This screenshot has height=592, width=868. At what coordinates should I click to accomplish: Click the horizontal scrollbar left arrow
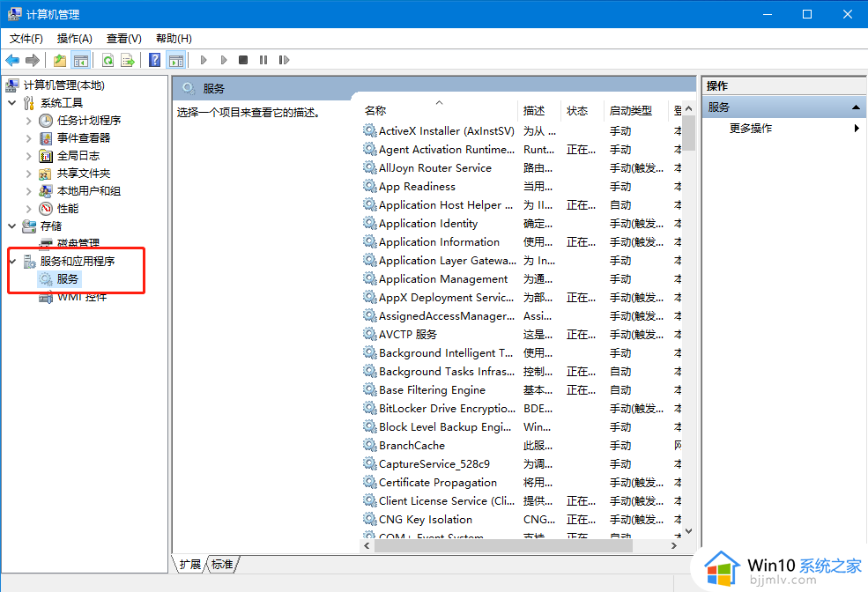pos(367,545)
